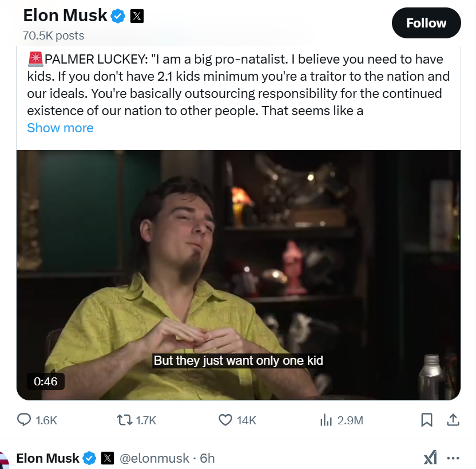Like the post with 14K likes
The height and width of the screenshot is (469, 476).
(225, 420)
